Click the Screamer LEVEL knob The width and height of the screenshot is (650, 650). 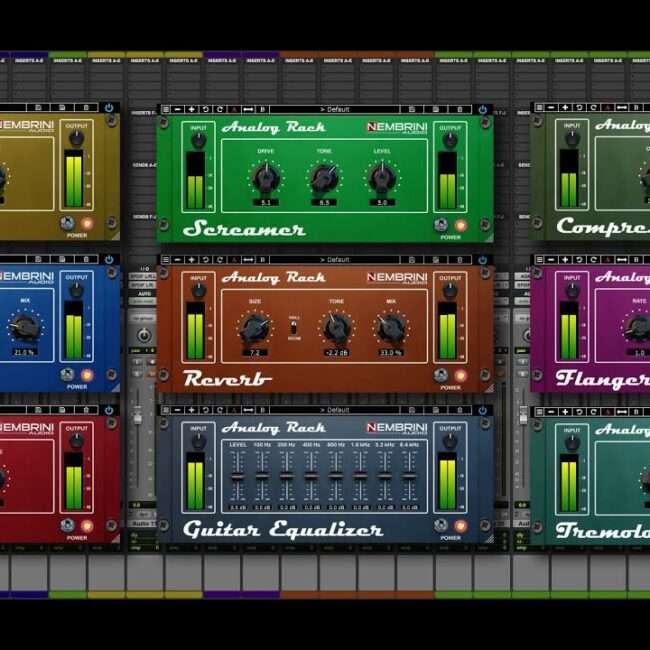382,179
